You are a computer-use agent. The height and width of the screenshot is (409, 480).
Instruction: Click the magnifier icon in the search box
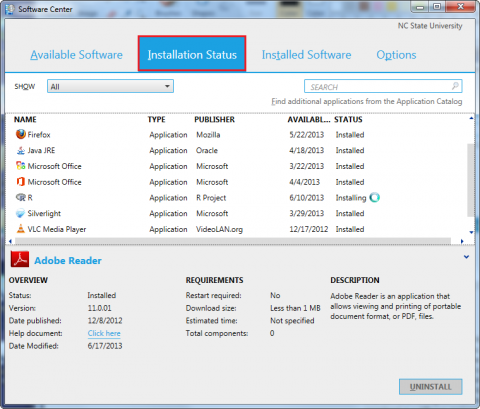pyautogui.click(x=455, y=86)
